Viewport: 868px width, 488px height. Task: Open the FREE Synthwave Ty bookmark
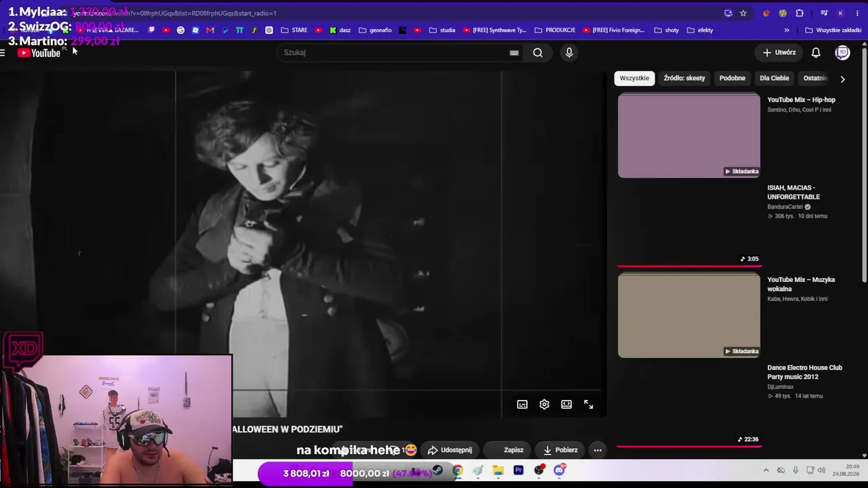pos(495,30)
